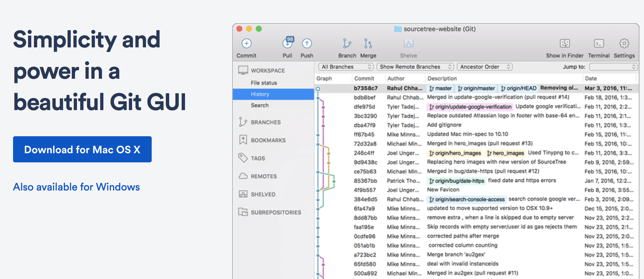The height and width of the screenshot is (279, 644).
Task: Click origin/bug/date-https branch tag
Action: tap(456, 181)
